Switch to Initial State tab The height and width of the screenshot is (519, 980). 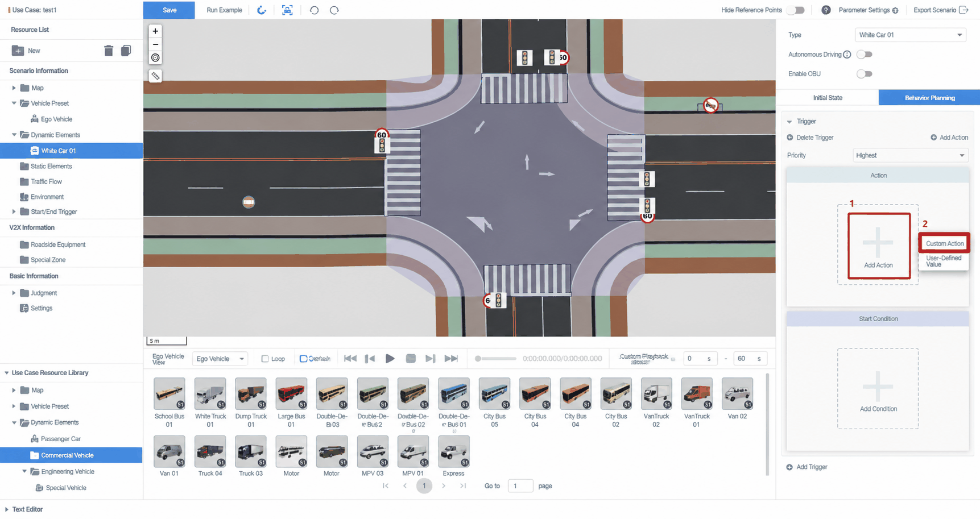pyautogui.click(x=828, y=98)
